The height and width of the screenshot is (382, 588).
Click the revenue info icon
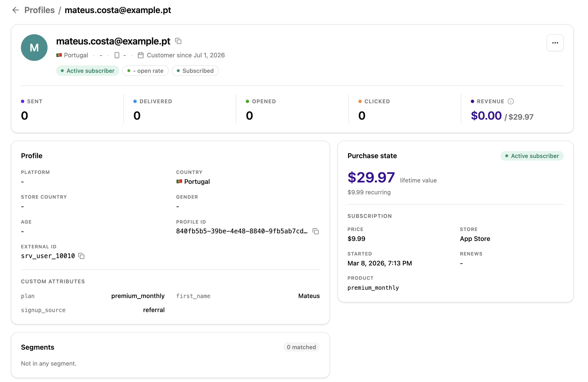(511, 101)
